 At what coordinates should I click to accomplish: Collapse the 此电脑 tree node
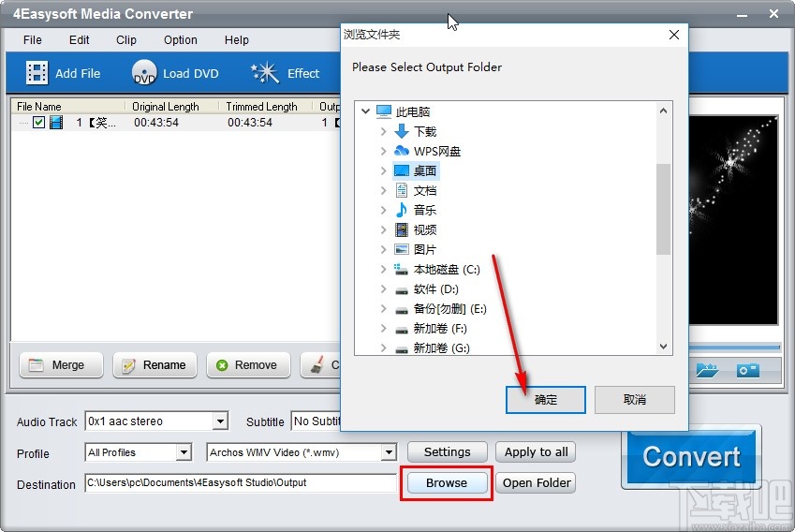(365, 111)
